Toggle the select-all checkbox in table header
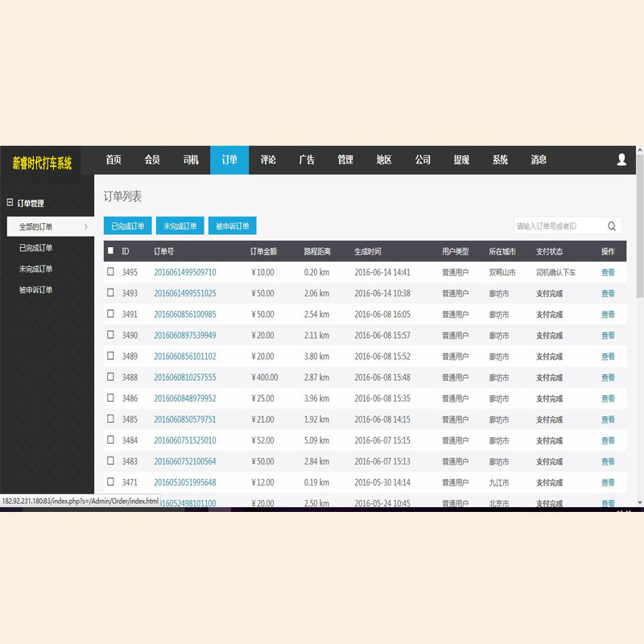The height and width of the screenshot is (644, 644). point(110,251)
